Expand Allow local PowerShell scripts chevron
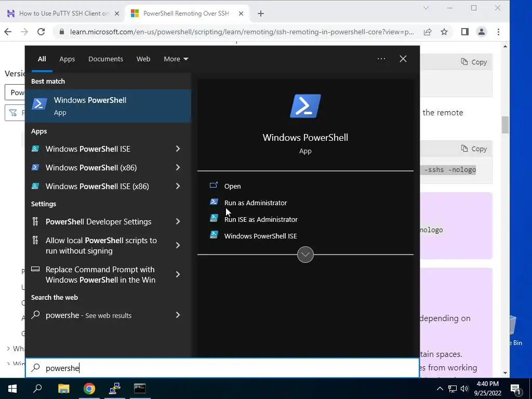This screenshot has width=532, height=399. 178,245
